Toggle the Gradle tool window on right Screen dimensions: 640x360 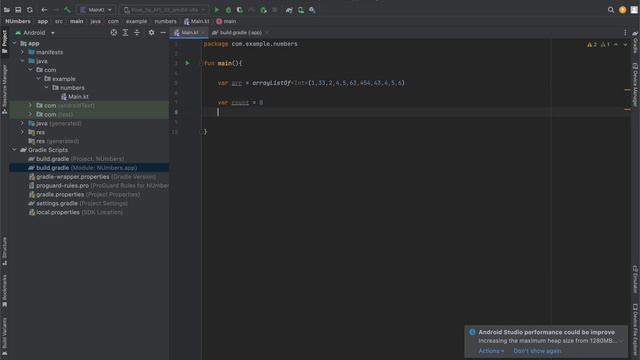click(x=635, y=42)
